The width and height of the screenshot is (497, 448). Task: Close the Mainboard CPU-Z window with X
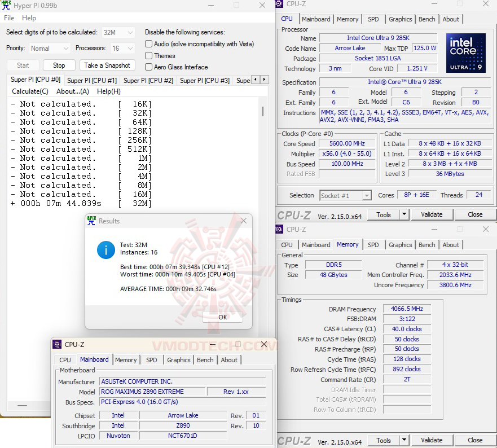(x=263, y=344)
